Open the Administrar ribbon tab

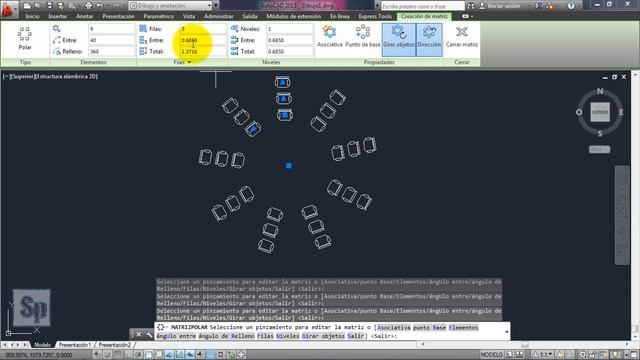(x=219, y=16)
